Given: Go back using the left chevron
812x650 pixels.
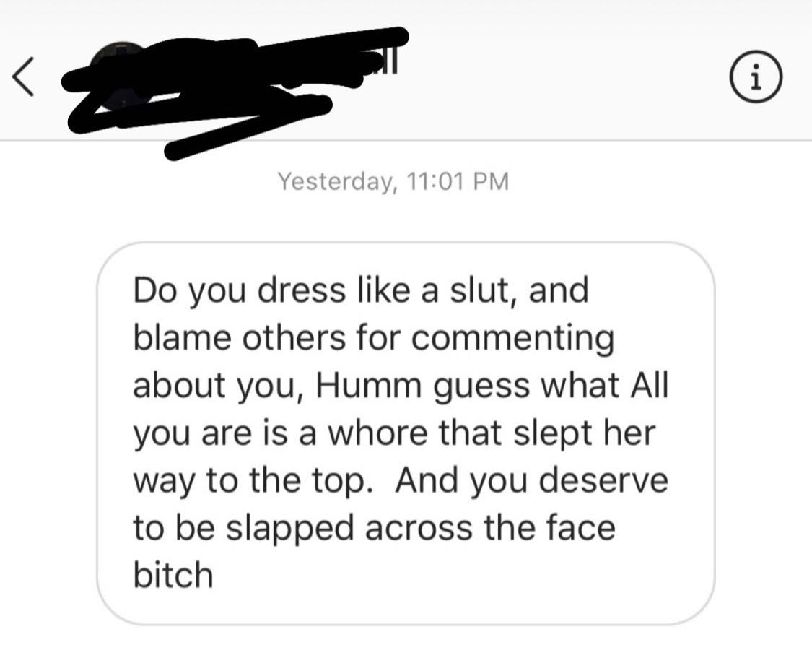Looking at the screenshot, I should coord(23,77).
